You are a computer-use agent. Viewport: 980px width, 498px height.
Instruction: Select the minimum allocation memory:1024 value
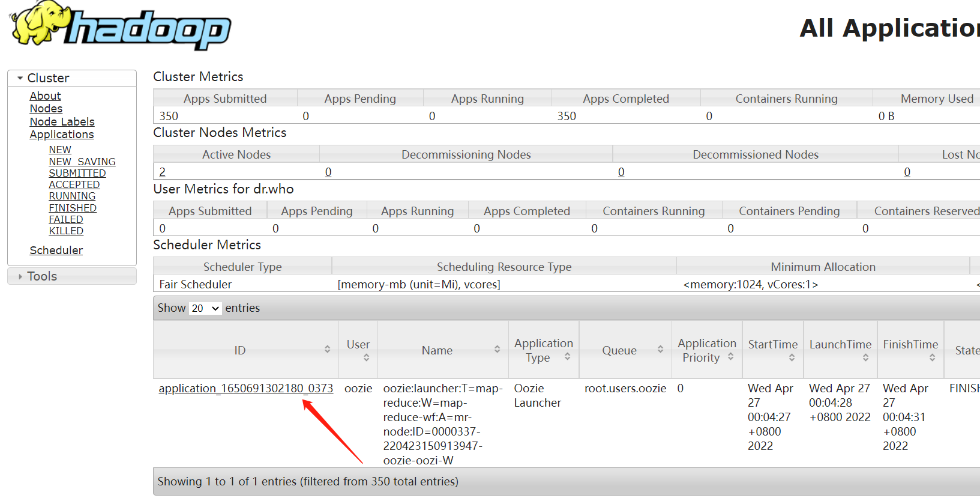751,284
